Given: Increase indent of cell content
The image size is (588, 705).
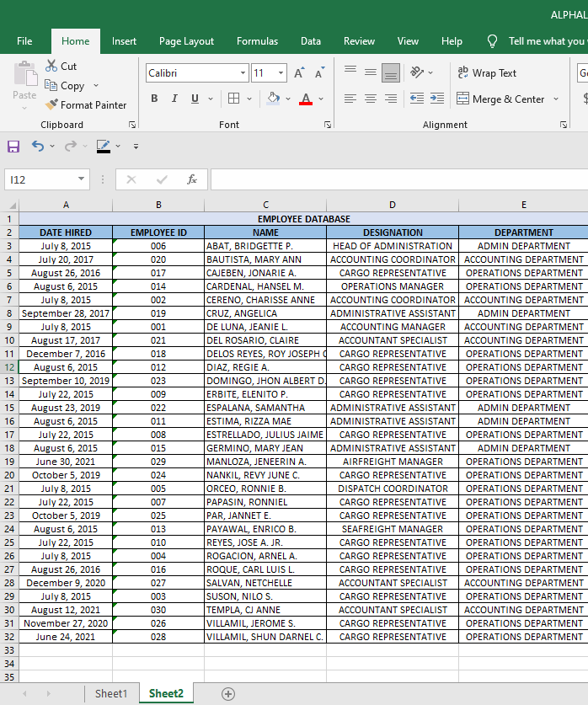Looking at the screenshot, I should [436, 99].
